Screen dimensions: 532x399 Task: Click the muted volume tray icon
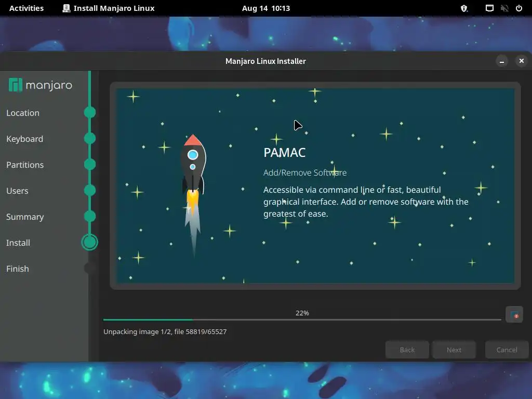click(504, 8)
